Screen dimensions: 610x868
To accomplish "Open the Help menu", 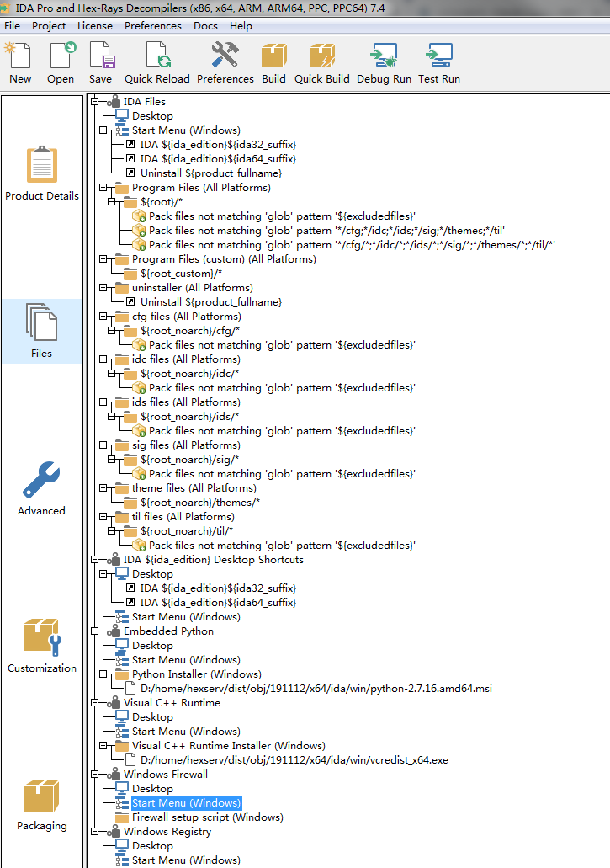I will point(241,26).
